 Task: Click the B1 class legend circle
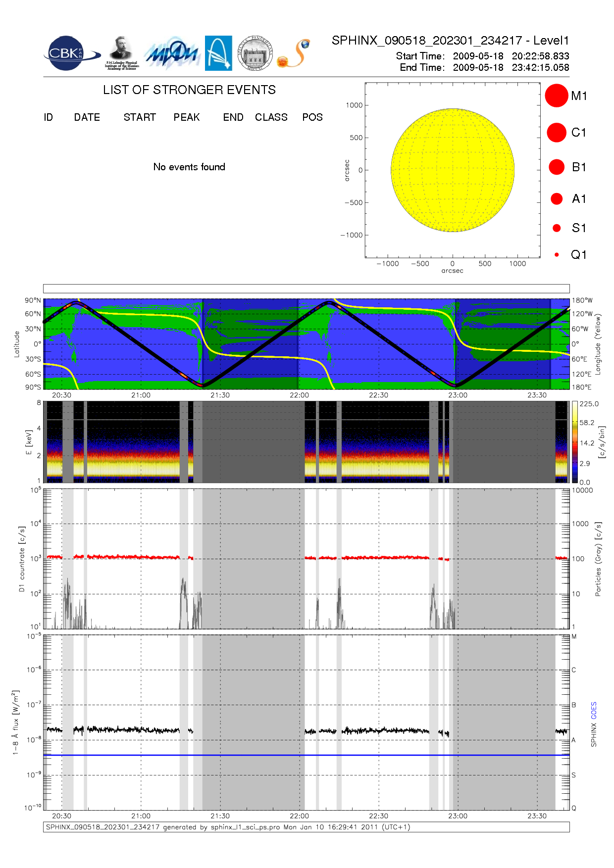[x=557, y=167]
